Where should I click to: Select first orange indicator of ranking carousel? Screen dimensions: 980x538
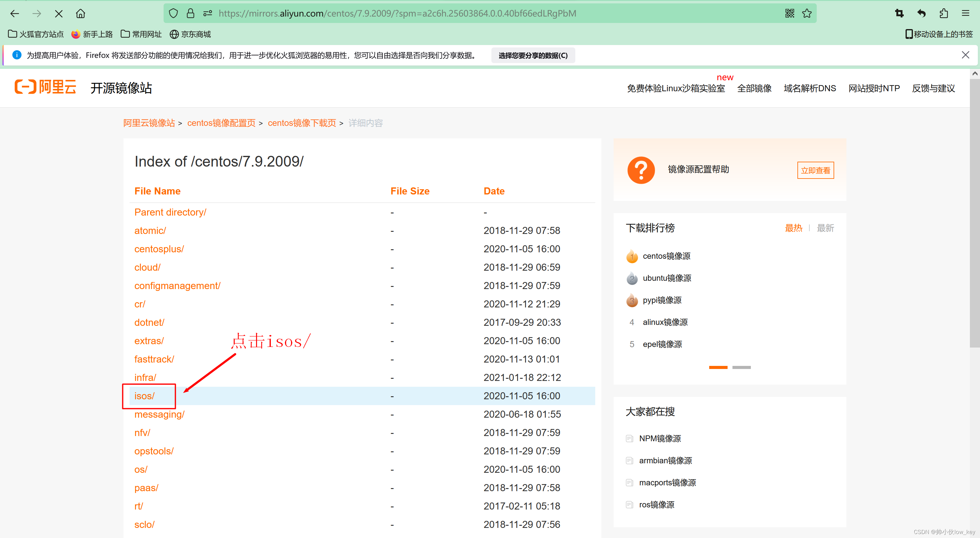[718, 367]
